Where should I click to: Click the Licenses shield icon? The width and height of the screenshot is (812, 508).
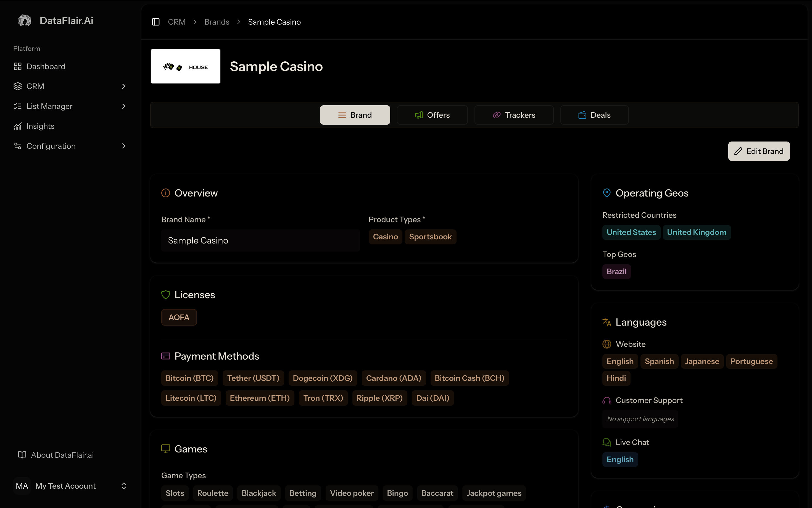coord(165,295)
